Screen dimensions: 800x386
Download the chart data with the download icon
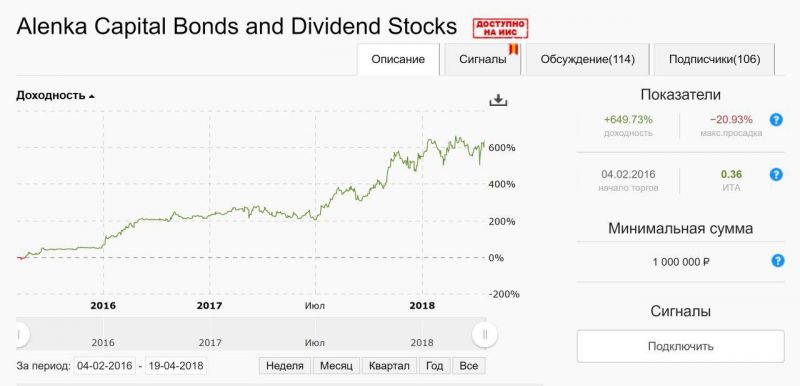coord(498,100)
